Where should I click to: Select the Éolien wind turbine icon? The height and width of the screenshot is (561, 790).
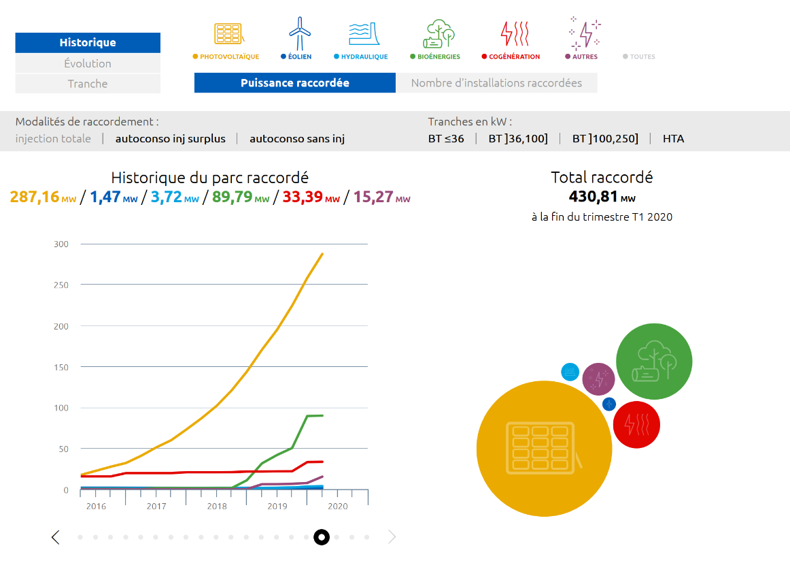click(x=299, y=34)
